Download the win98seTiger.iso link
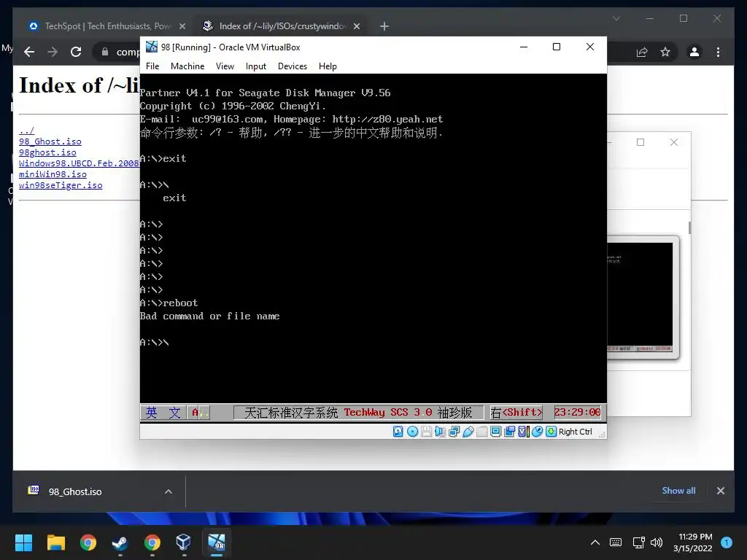Image resolution: width=747 pixels, height=560 pixels. coord(61,185)
